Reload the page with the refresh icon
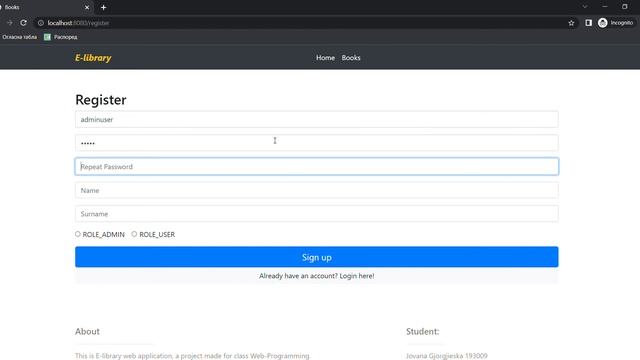This screenshot has height=360, width=640. pos(23,23)
